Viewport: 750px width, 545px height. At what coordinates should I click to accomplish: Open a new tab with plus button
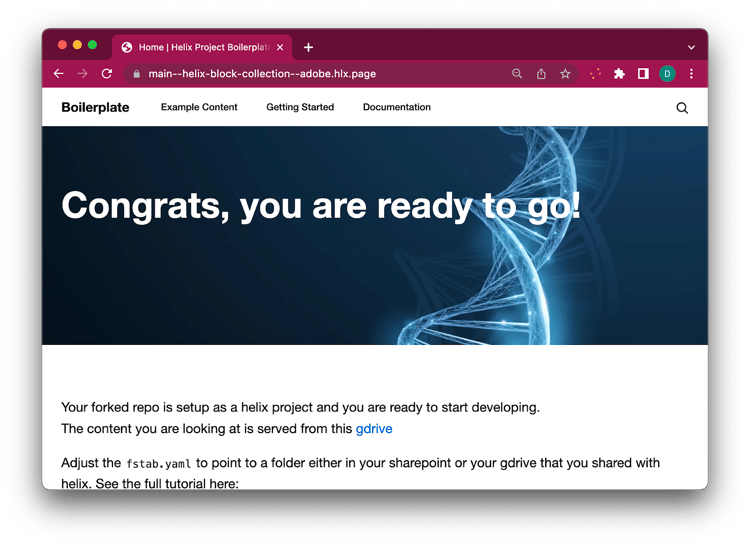coord(309,47)
